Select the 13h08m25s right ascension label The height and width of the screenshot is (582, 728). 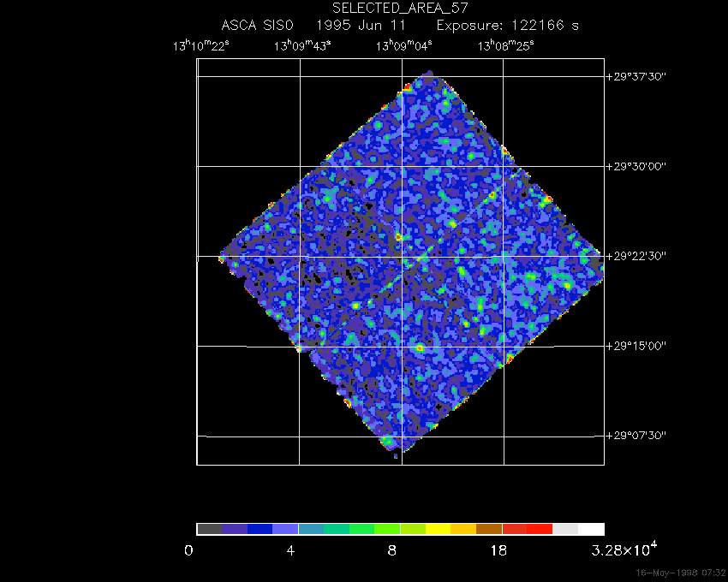click(506, 45)
